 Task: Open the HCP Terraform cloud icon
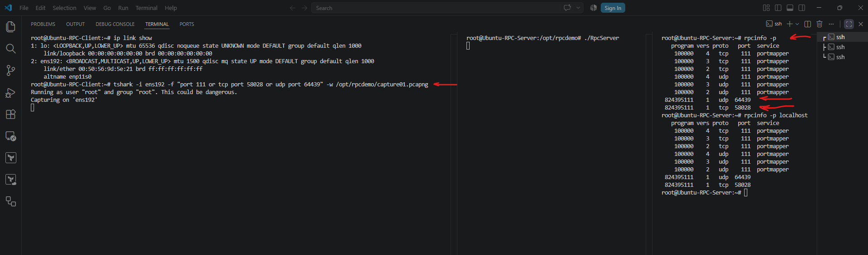tap(10, 180)
